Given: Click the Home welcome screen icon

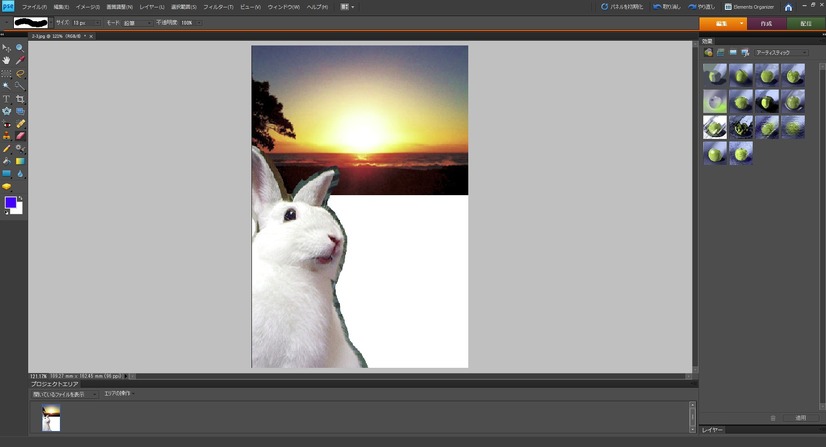Looking at the screenshot, I should [788, 7].
